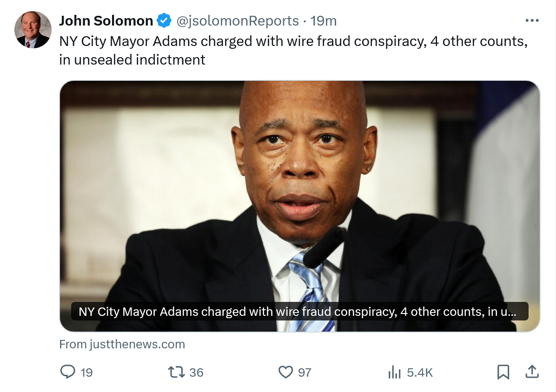Open the view analytics bar chart icon

(x=394, y=372)
